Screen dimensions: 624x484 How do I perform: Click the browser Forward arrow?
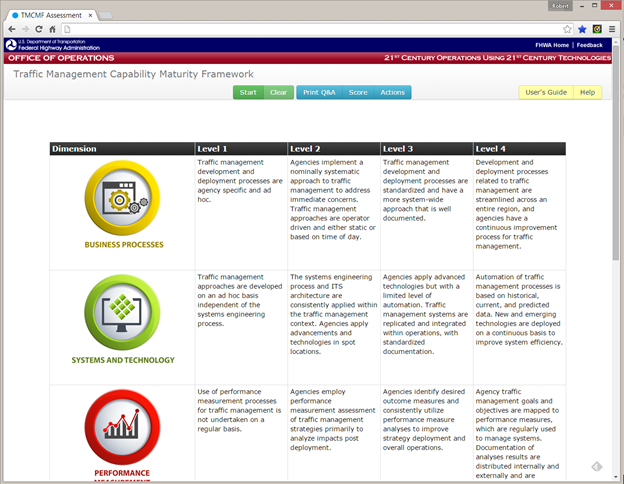25,29
